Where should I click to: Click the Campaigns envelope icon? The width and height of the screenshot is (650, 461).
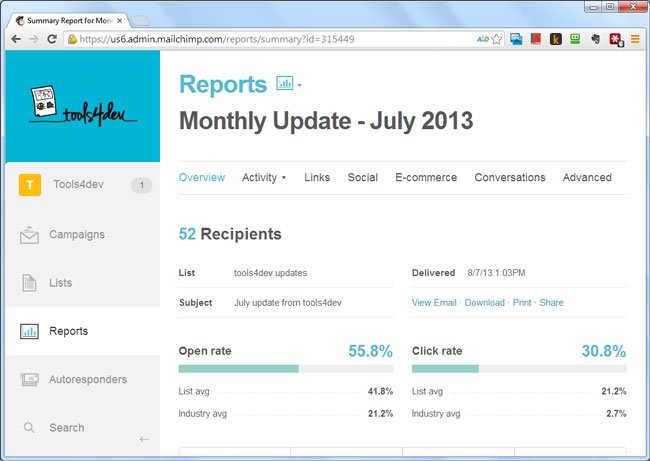pyautogui.click(x=29, y=235)
